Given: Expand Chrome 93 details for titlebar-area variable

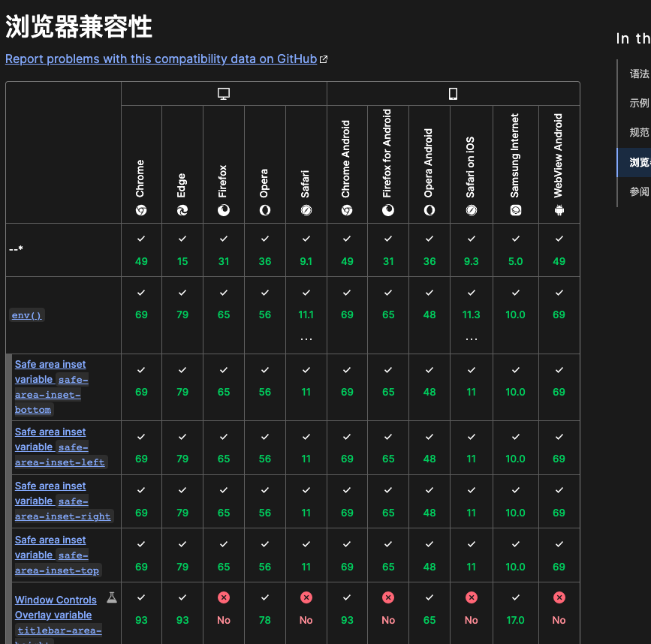Looking at the screenshot, I should 141,613.
